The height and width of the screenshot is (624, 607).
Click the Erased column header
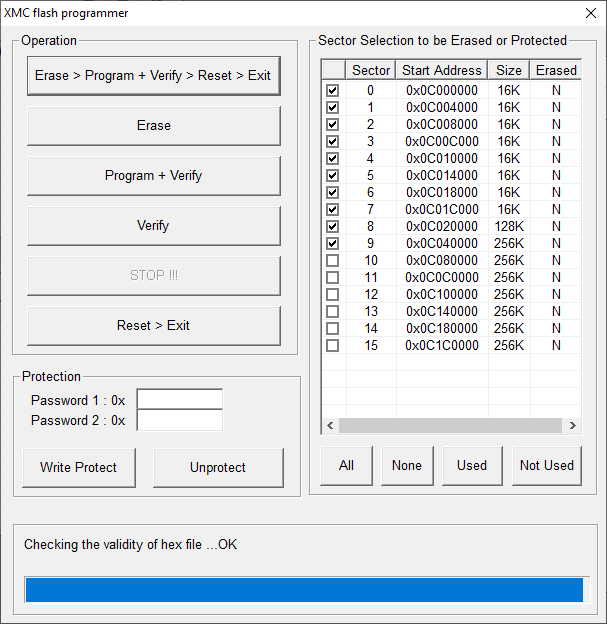click(556, 70)
